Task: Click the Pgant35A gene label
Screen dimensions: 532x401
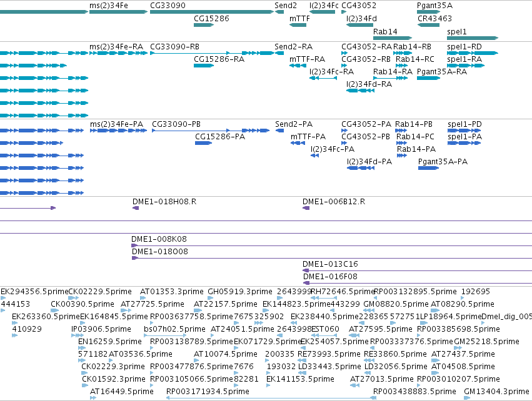Action: click(x=434, y=6)
